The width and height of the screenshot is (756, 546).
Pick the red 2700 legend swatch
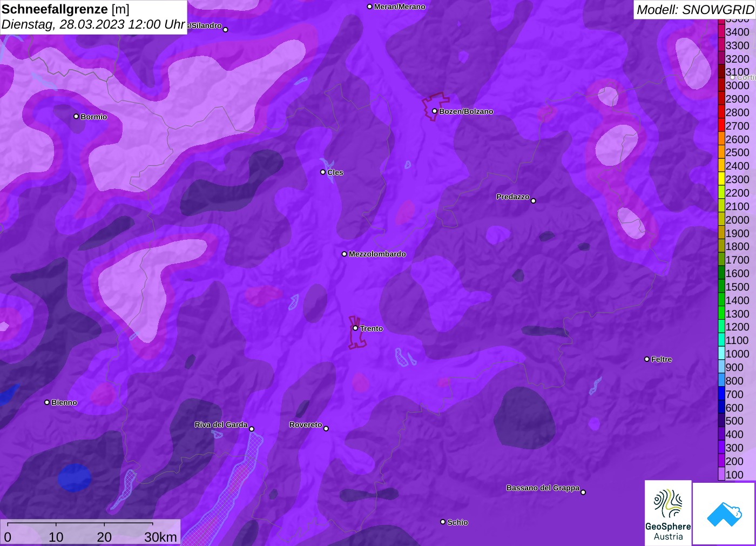pos(721,126)
